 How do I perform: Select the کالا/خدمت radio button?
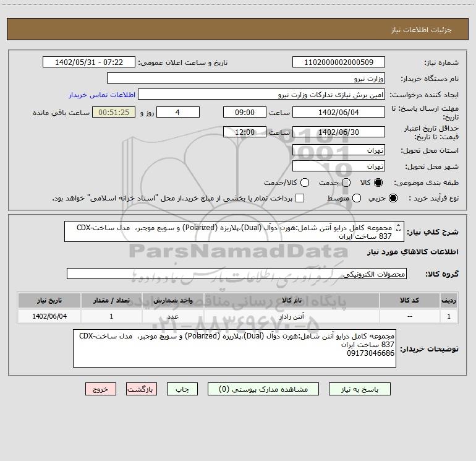[305, 183]
